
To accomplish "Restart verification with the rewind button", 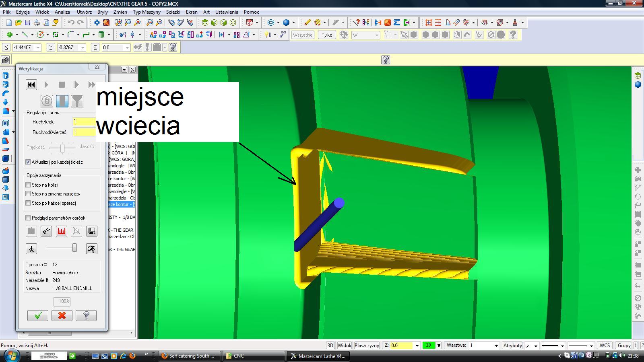I will coord(31,84).
